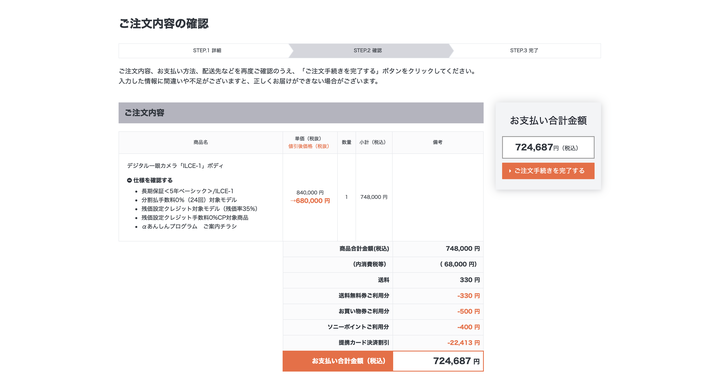
Task: Select the STEP.2 確認 step
Action: [367, 51]
